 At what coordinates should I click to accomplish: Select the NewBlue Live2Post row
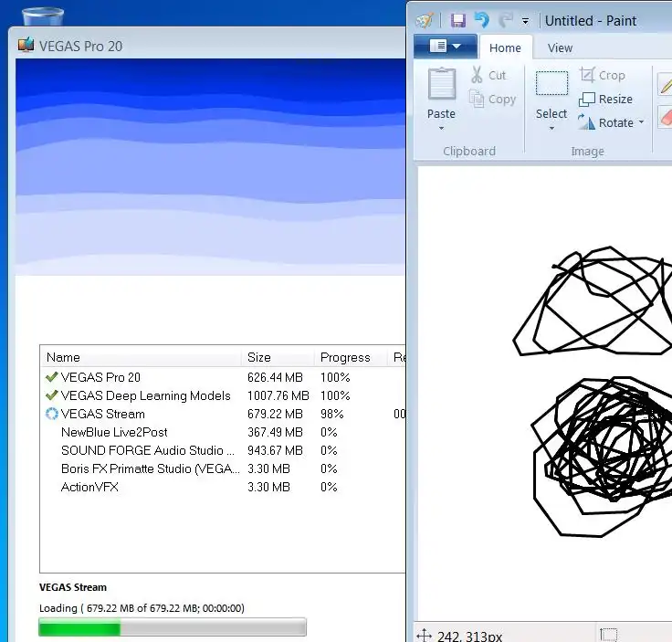223,432
